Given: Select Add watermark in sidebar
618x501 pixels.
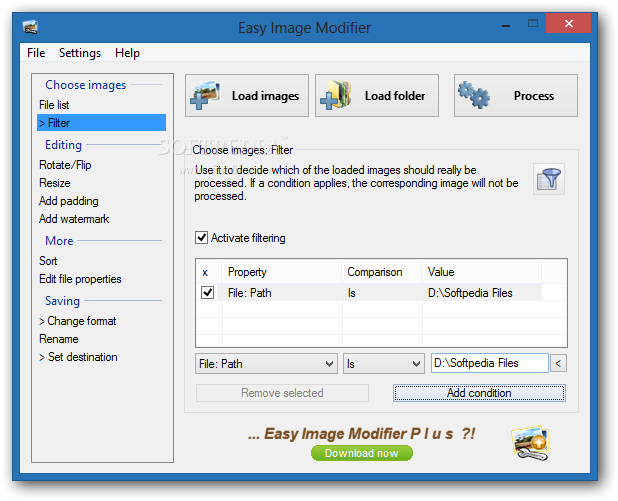Looking at the screenshot, I should click(74, 219).
